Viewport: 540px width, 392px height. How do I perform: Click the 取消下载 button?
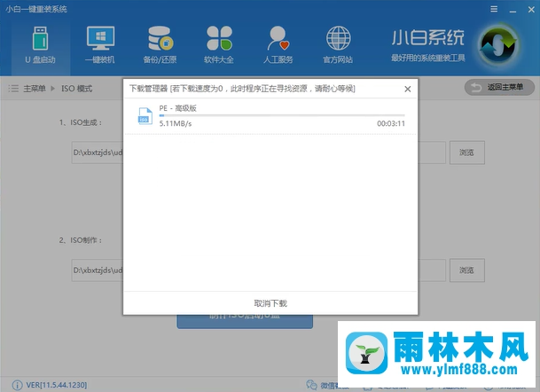(x=270, y=303)
